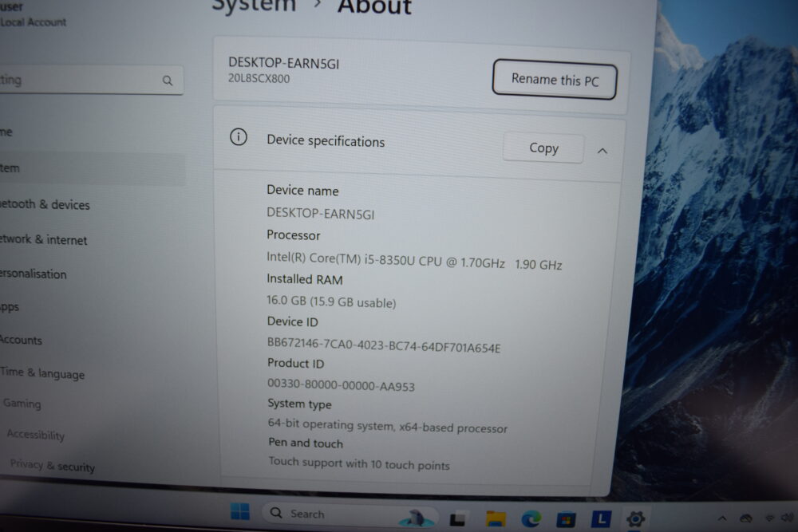Click the OneDrive cloud tray icon

click(746, 518)
